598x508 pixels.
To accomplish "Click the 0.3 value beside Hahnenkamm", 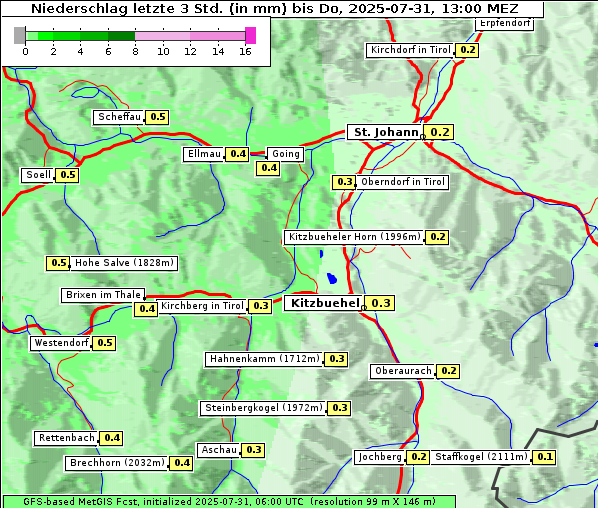I will pyautogui.click(x=336, y=359).
